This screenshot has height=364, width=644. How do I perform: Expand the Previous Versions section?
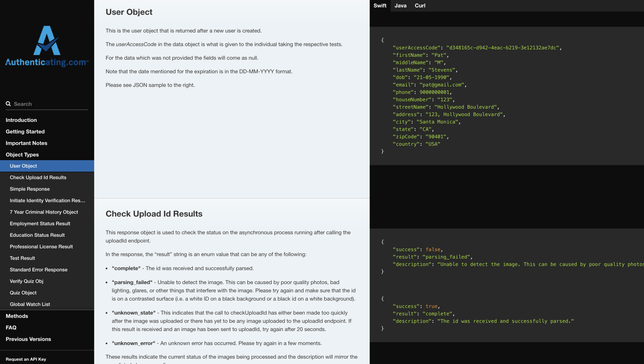(29, 339)
